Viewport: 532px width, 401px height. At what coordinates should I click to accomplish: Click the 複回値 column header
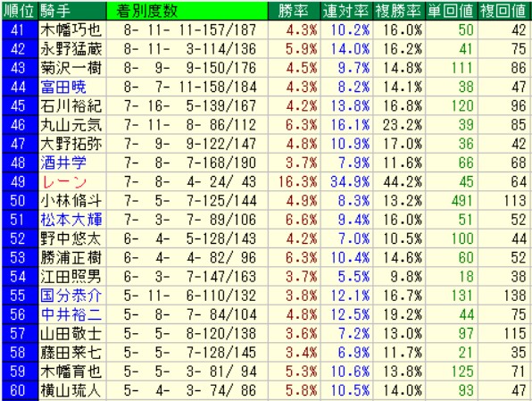(x=503, y=11)
